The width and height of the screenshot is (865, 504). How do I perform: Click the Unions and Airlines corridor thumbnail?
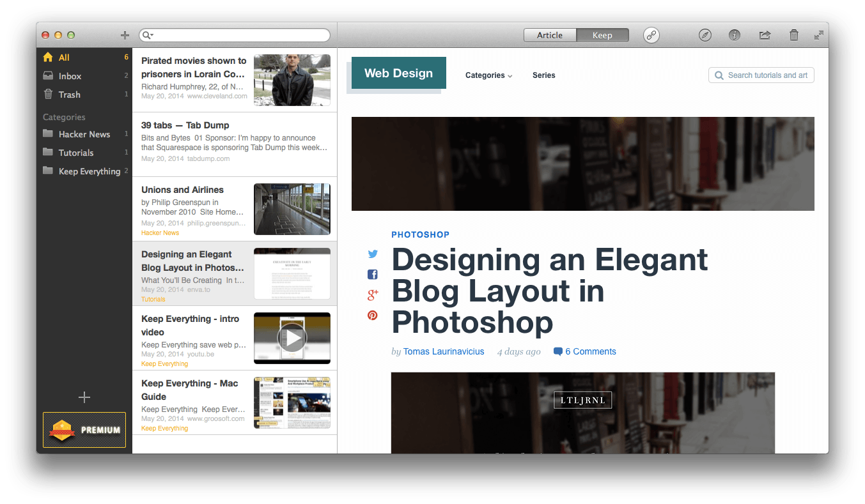tap(292, 210)
